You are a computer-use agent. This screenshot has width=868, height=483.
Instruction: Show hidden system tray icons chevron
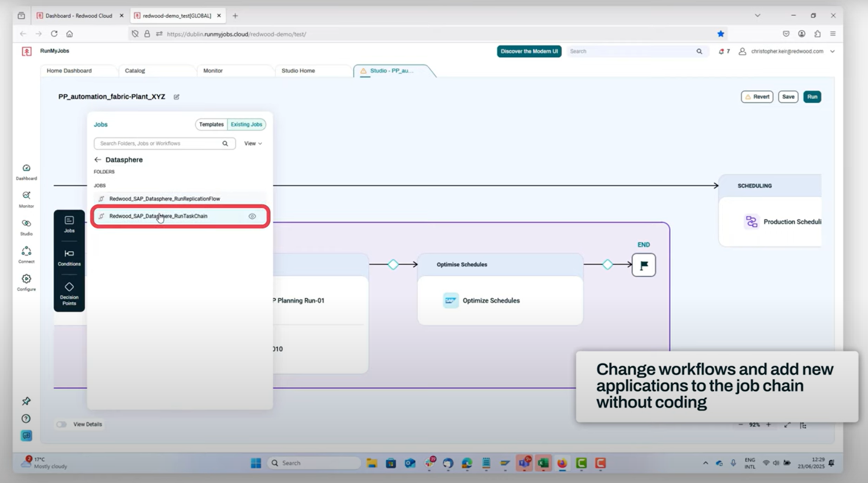click(705, 463)
